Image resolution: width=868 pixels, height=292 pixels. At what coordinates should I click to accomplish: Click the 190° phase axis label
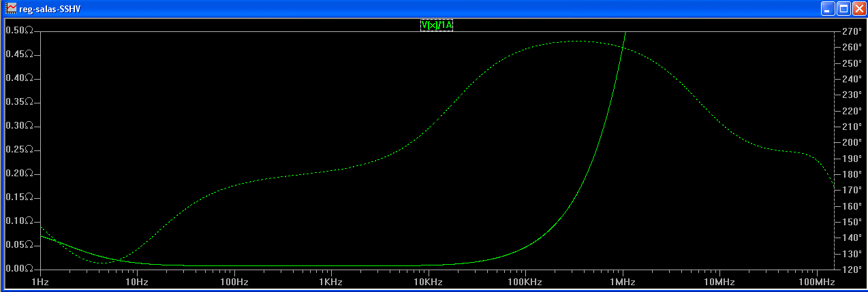click(x=852, y=159)
